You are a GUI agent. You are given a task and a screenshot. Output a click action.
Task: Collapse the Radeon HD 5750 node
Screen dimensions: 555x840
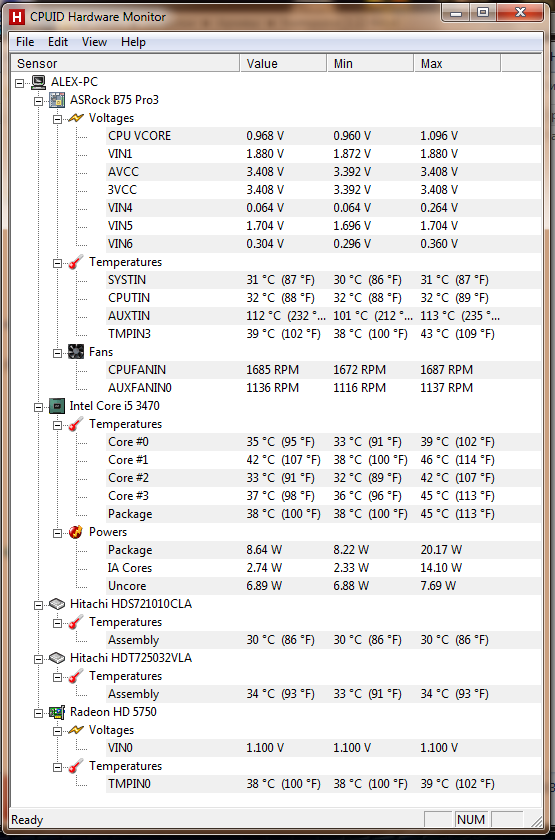[39, 713]
